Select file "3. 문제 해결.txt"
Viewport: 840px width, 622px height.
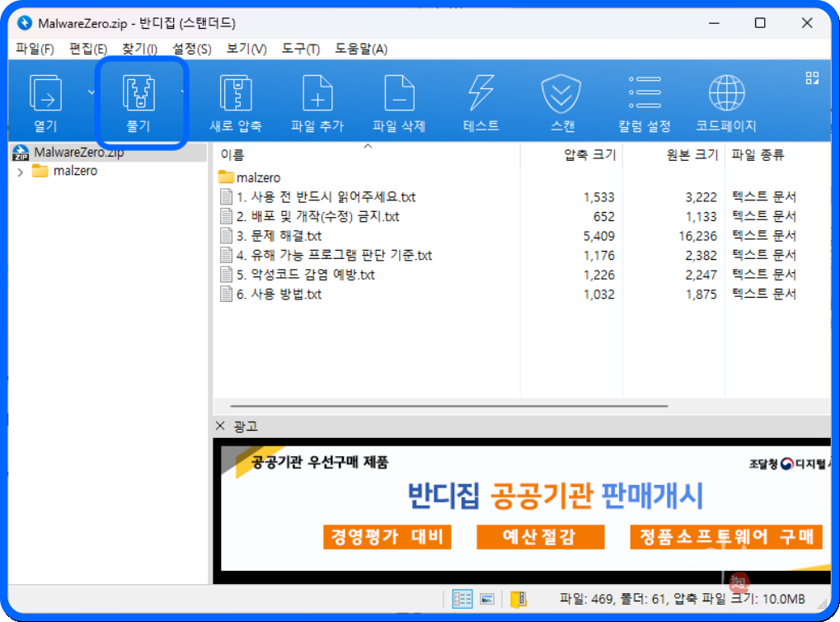[x=279, y=236]
